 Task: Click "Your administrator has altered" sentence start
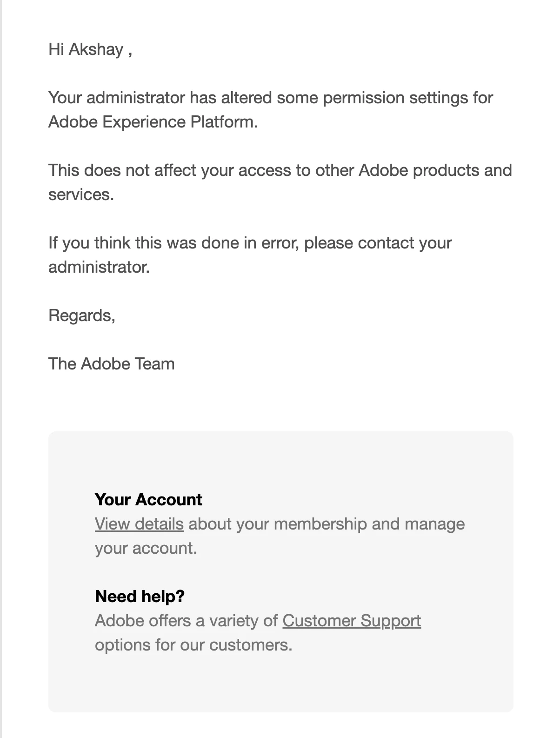point(159,98)
